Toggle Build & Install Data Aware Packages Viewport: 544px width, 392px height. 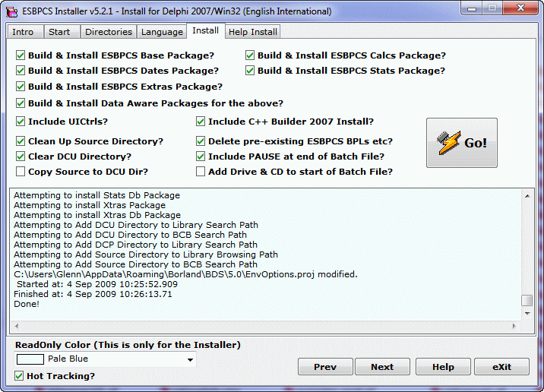tap(21, 103)
